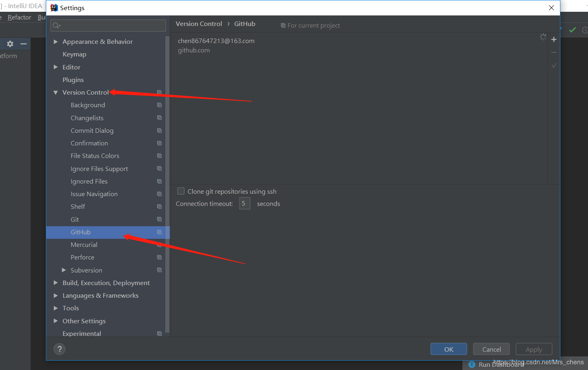Click the OK button
The height and width of the screenshot is (370, 588).
pos(449,349)
